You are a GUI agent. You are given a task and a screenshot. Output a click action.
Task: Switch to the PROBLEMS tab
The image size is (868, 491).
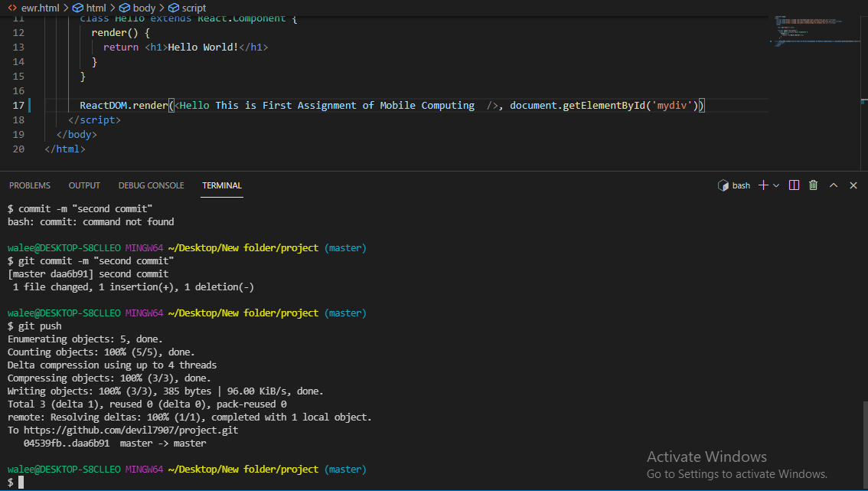pos(29,185)
